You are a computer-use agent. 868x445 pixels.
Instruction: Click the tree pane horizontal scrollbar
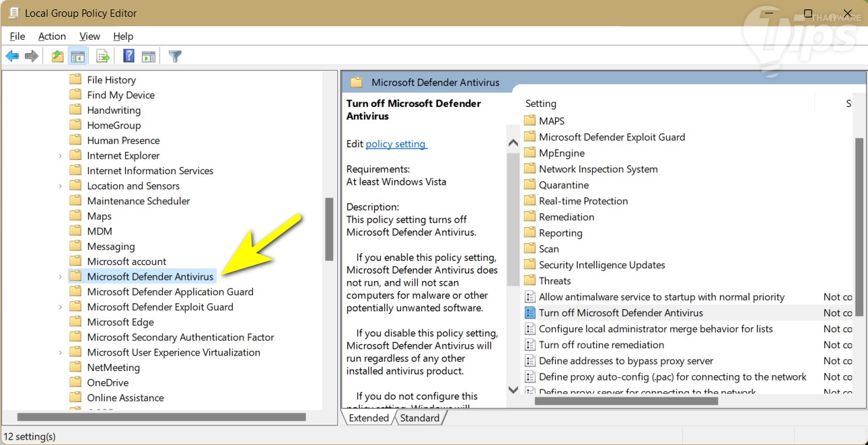point(161,417)
